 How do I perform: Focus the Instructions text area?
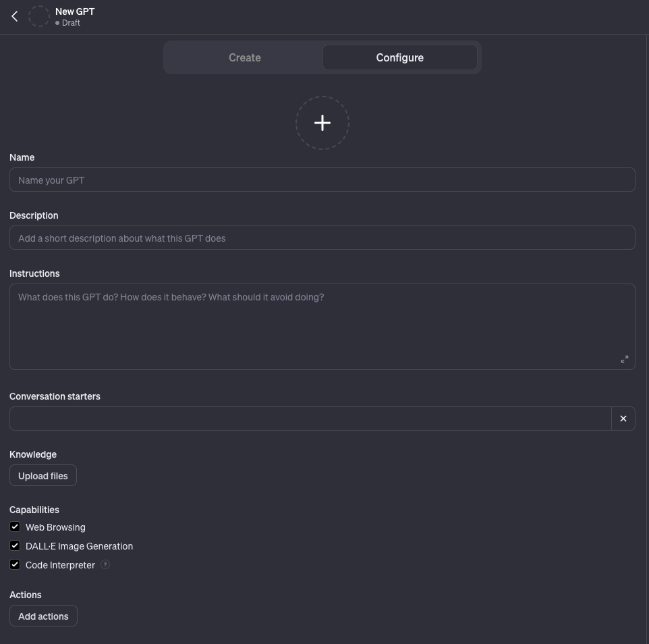pos(322,317)
